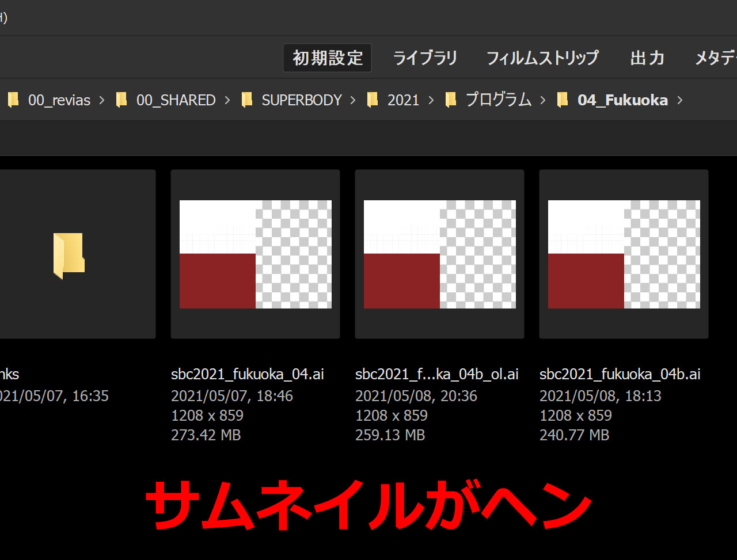The width and height of the screenshot is (737, 560).
Task: Select the sbc2021_fukuoka_04b.ai thumbnail
Action: click(x=624, y=254)
